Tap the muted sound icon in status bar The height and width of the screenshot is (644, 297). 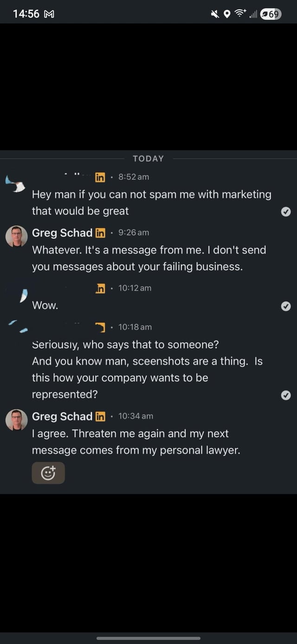214,14
